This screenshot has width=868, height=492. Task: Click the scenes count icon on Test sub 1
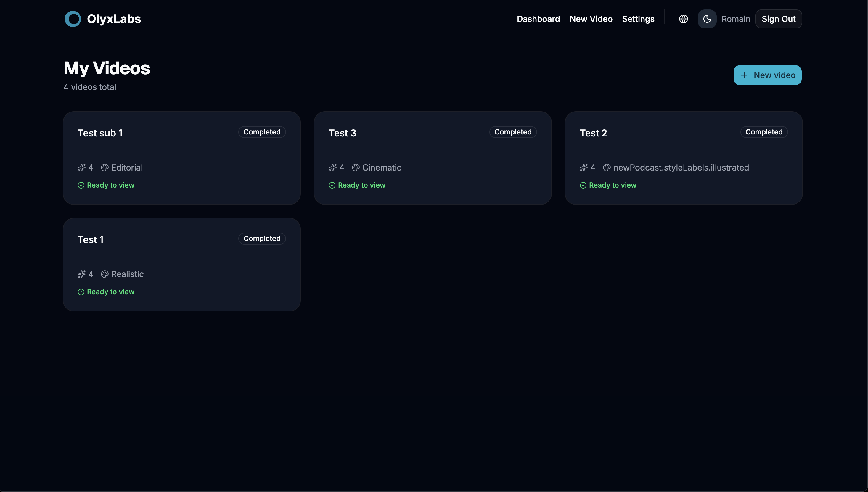pos(81,167)
